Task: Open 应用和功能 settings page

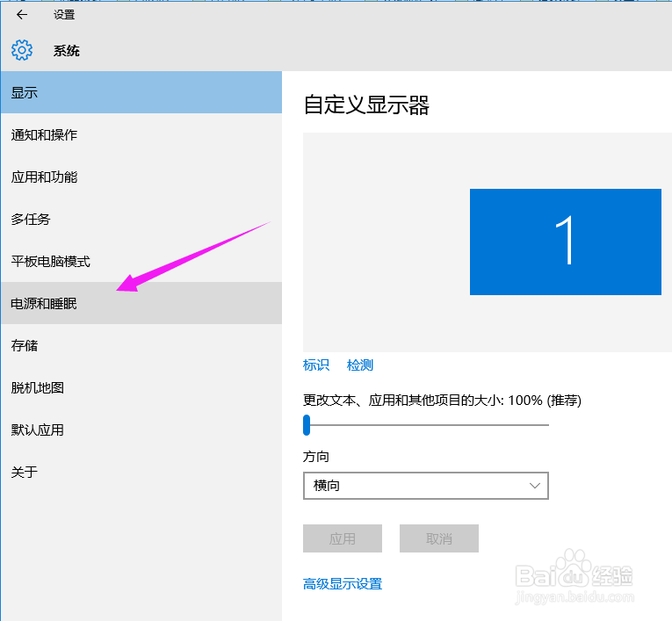Action: tap(141, 177)
